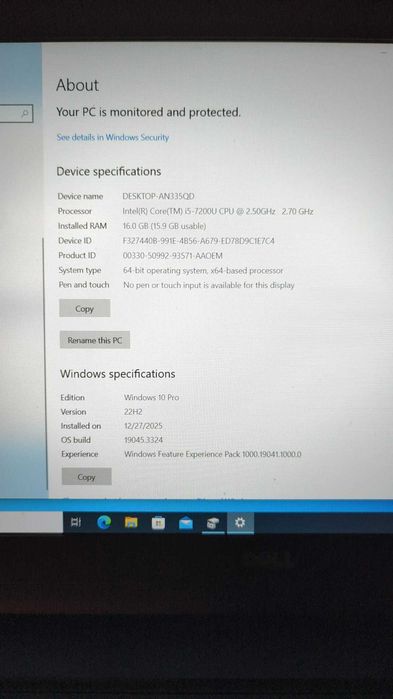The image size is (393, 699).
Task: Open Task View on the taskbar
Action: point(76,522)
